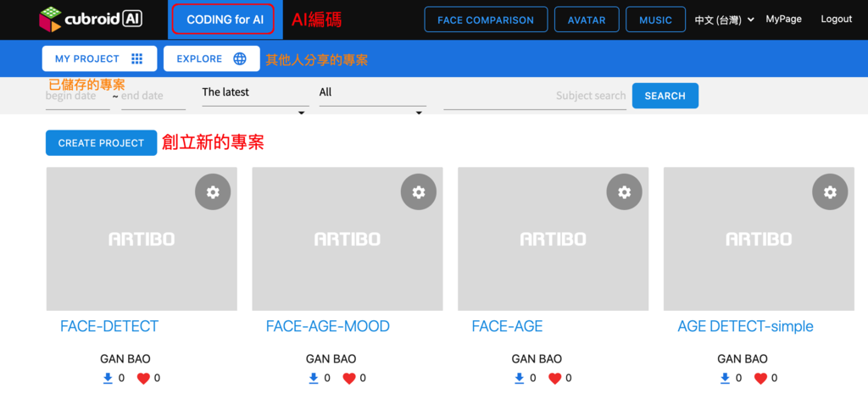Click the CREATE PROJECT button
This screenshot has height=410, width=868.
click(x=102, y=143)
